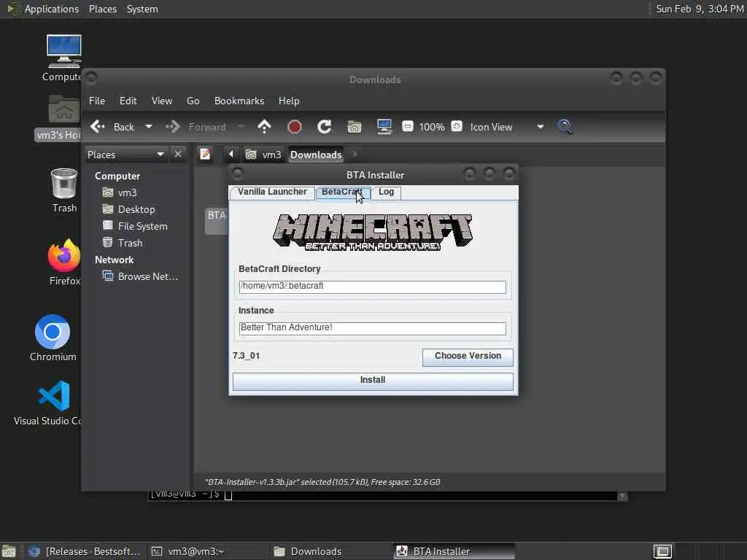Select Downloads in the path bar
The image size is (747, 560).
[x=316, y=155]
